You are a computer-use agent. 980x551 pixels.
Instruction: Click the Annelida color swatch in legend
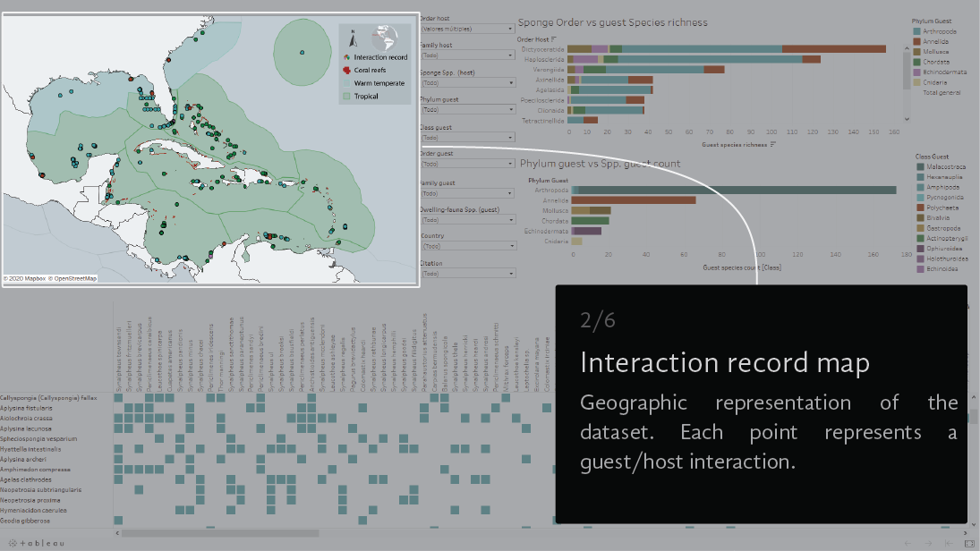pos(916,42)
